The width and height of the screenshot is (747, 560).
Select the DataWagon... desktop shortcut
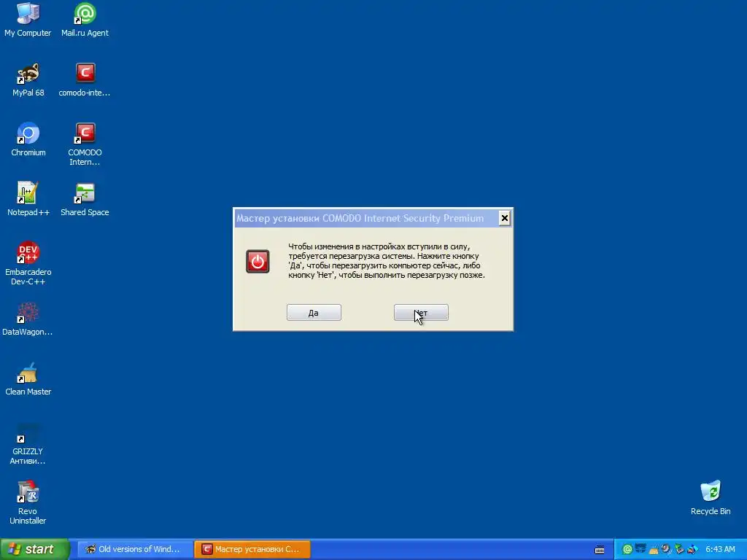tap(28, 319)
